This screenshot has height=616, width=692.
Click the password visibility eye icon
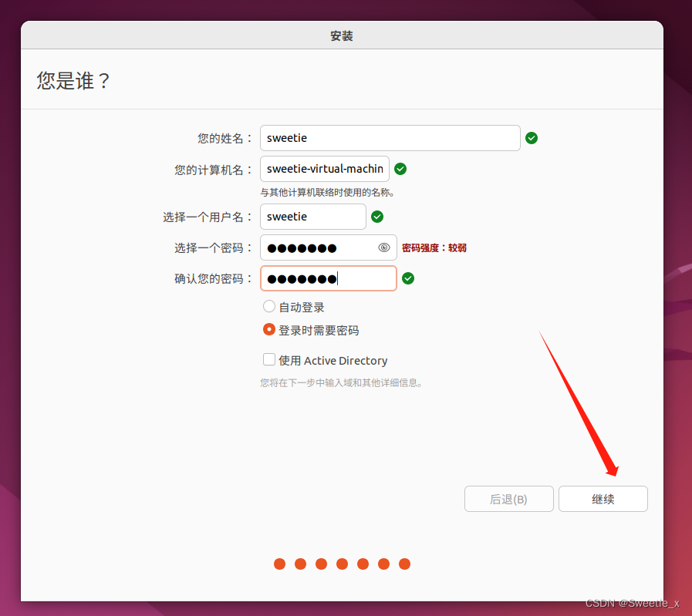point(383,247)
